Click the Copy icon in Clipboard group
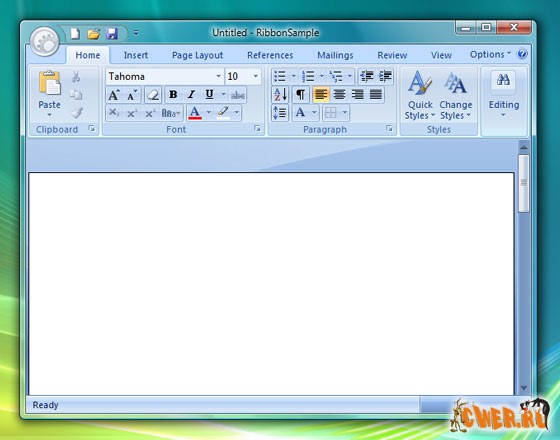Screen dimensions: 560x440 (76, 95)
